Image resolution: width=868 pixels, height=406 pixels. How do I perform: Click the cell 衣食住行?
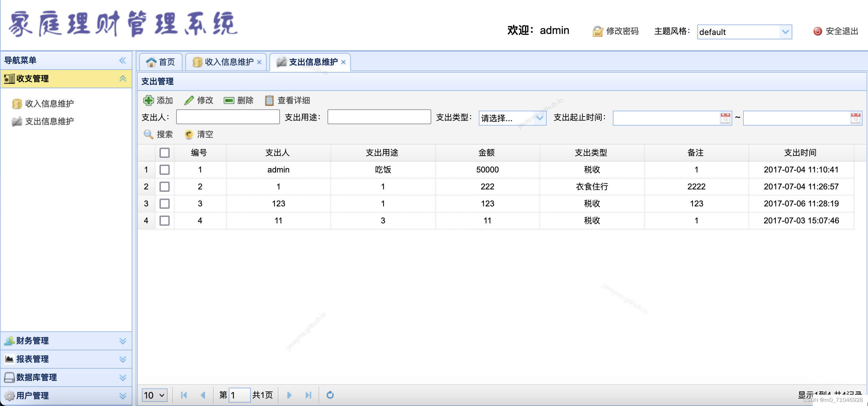pos(592,187)
